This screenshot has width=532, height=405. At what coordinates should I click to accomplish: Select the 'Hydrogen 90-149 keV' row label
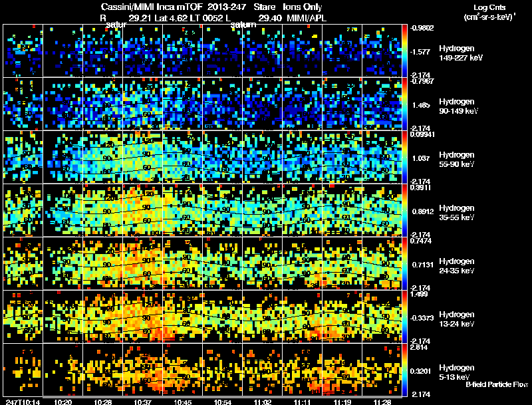[458, 106]
